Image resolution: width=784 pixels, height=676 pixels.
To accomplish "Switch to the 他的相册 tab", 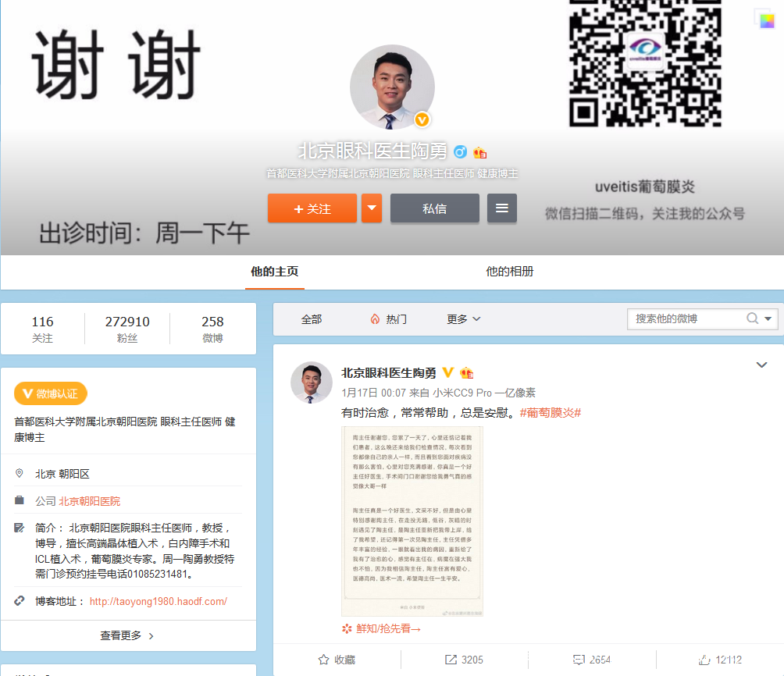I will point(509,272).
